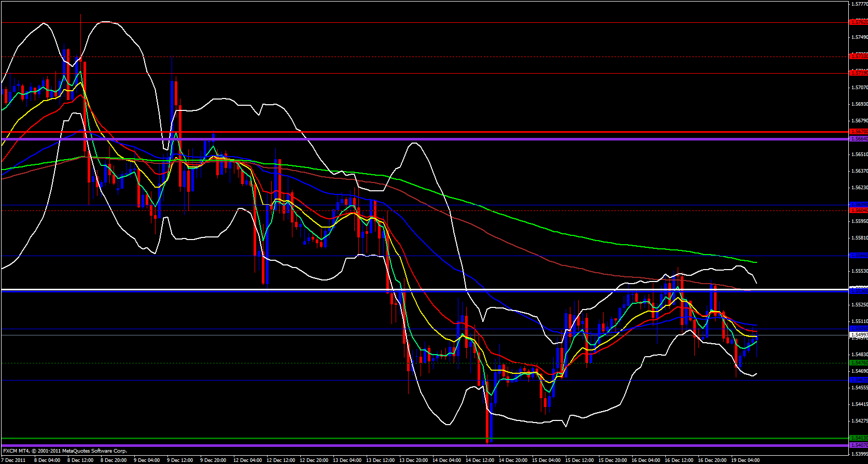This screenshot has width=868, height=464.
Task: Click the 19 Dec 04:00 time label
Action: tap(745, 460)
